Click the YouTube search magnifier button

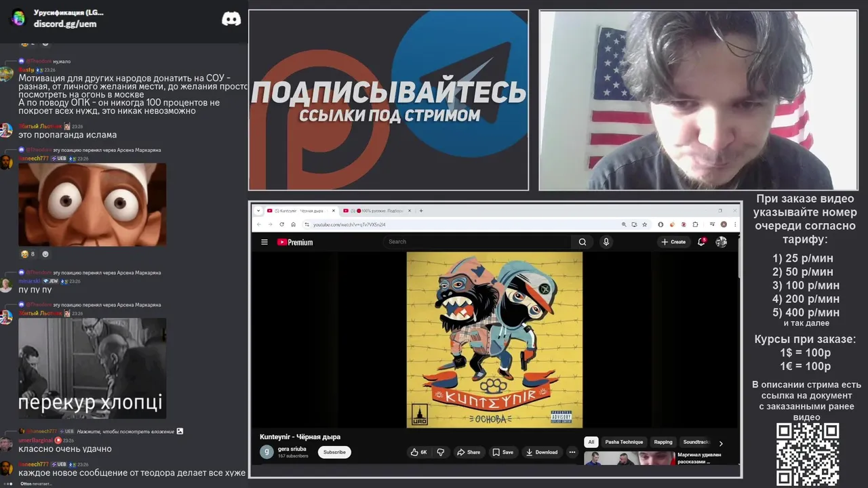pos(583,242)
